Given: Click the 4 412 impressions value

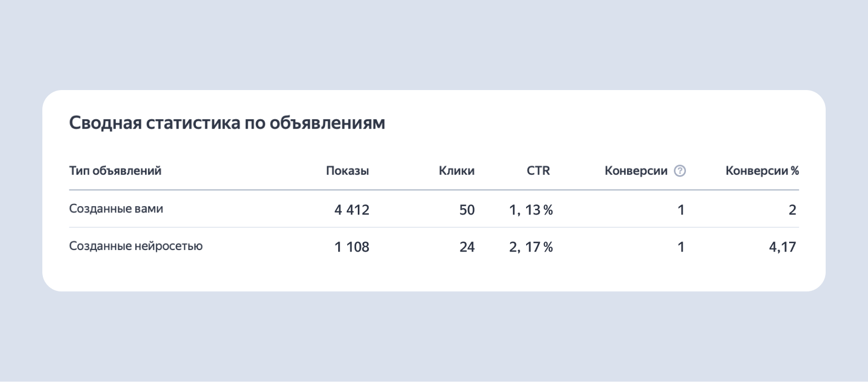Looking at the screenshot, I should (352, 210).
